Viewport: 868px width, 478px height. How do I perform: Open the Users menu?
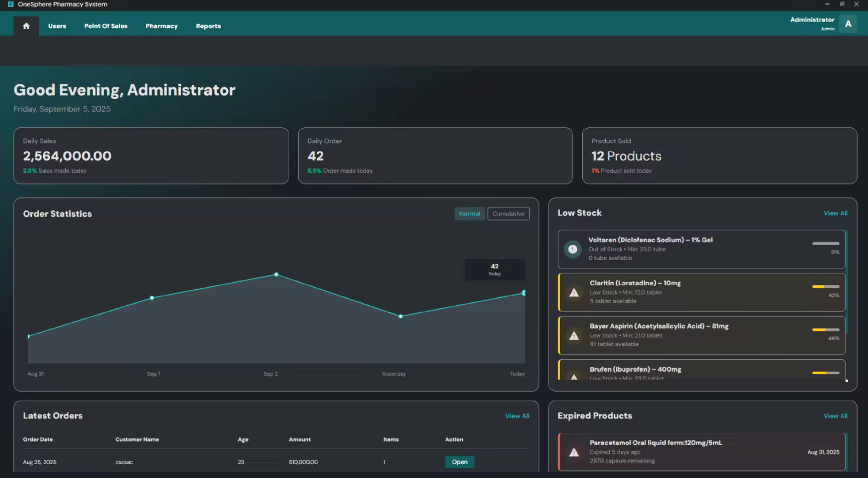point(57,26)
